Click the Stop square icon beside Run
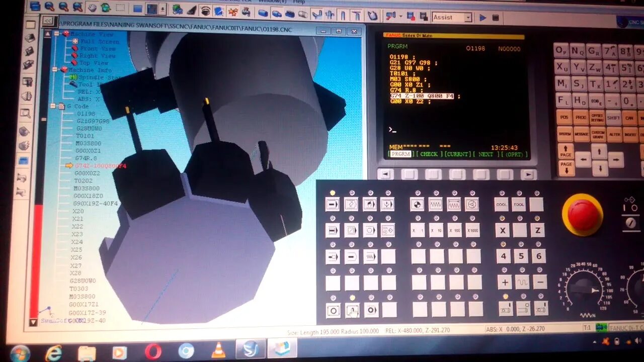The image size is (644, 362). tap(496, 17)
